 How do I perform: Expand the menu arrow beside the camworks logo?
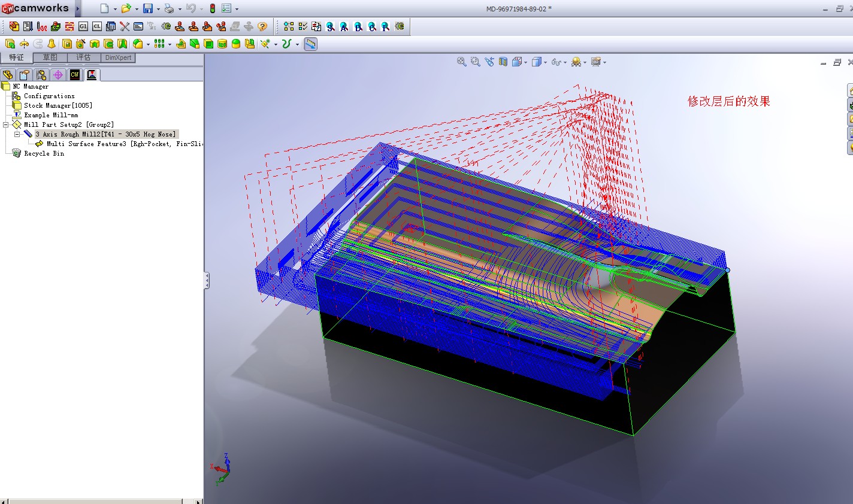tap(78, 8)
